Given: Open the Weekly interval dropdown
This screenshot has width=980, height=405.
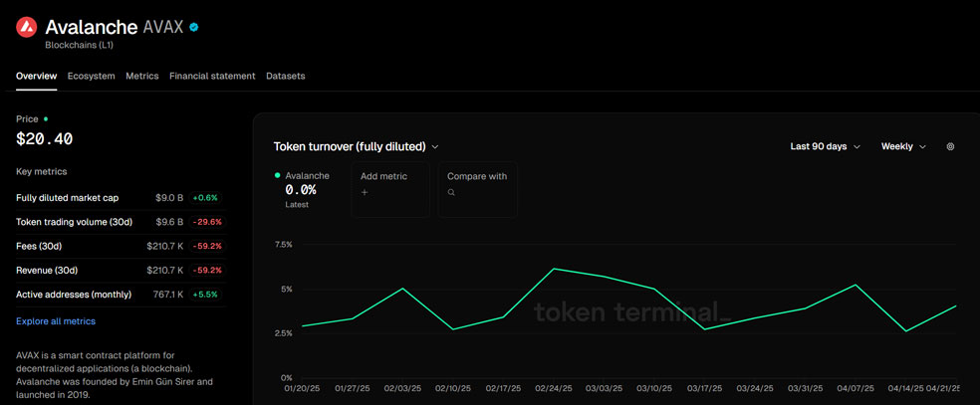Looking at the screenshot, I should (x=903, y=146).
